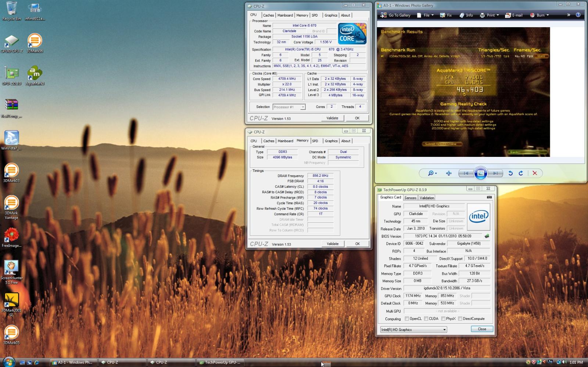The width and height of the screenshot is (588, 367).
Task: Expand the Photo Gallery toolbar overflow chevron
Action: click(569, 15)
